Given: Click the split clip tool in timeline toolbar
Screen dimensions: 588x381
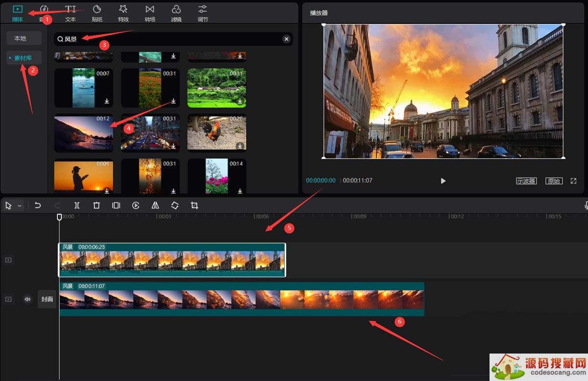Looking at the screenshot, I should pyautogui.click(x=77, y=205).
